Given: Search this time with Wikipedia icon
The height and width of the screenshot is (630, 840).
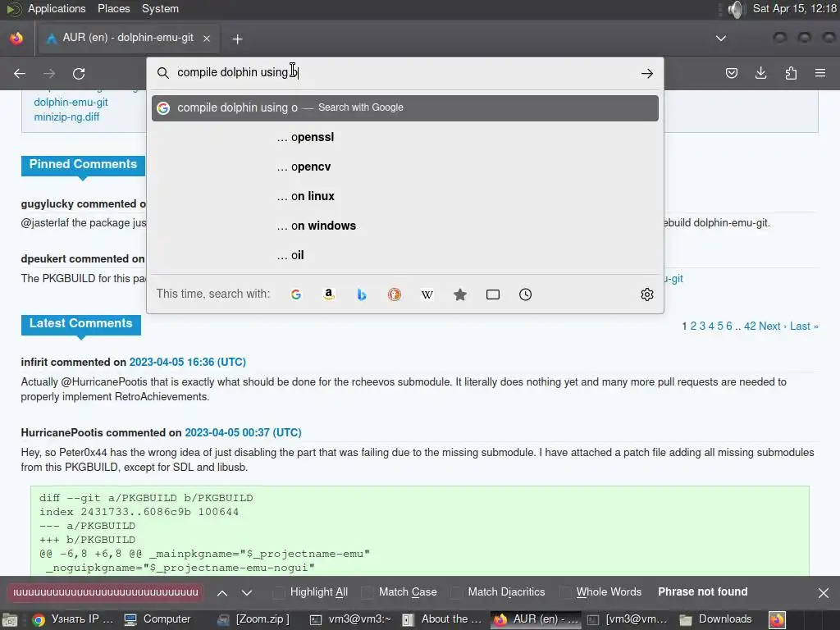Looking at the screenshot, I should coord(427,294).
